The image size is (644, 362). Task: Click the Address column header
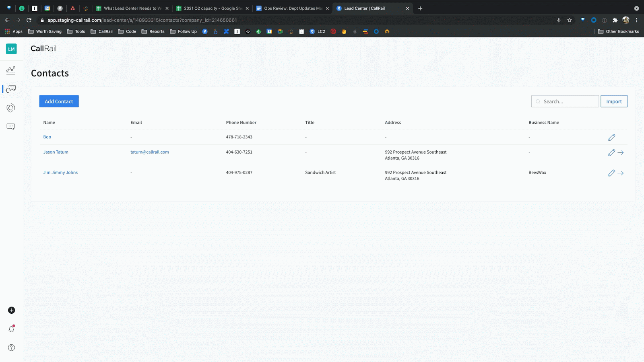point(393,123)
